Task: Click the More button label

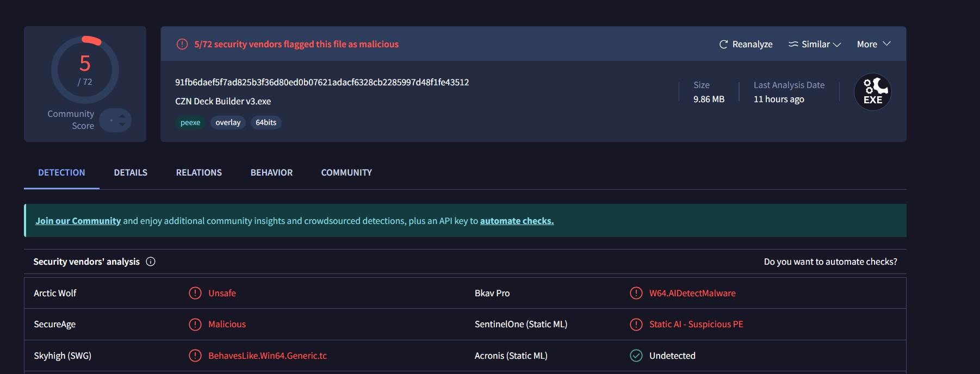Action: coord(867,45)
